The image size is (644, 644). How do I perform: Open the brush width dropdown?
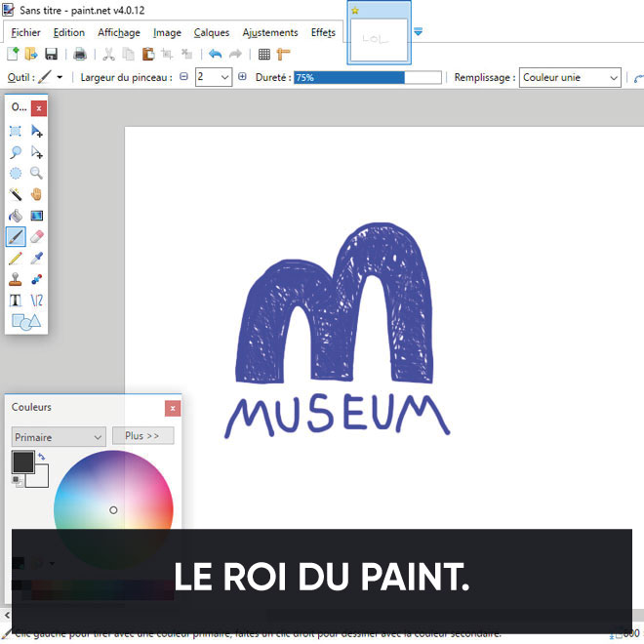click(224, 77)
